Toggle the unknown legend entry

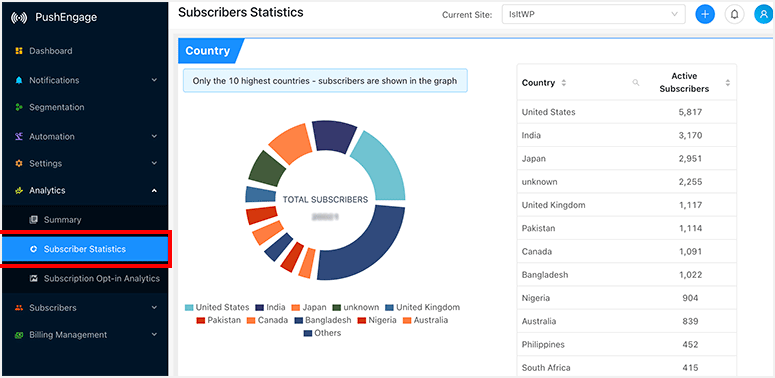pyautogui.click(x=356, y=307)
